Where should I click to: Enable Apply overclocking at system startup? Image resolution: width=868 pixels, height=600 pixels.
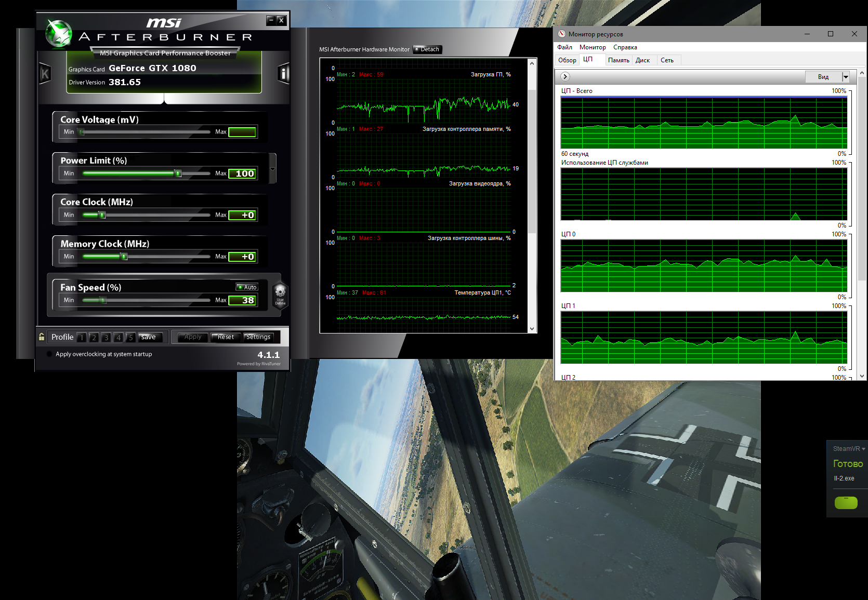tap(49, 354)
